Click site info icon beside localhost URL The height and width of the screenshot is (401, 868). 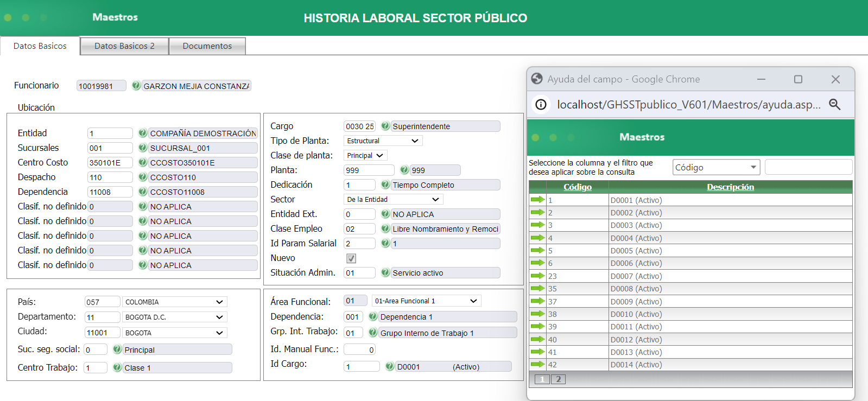[541, 105]
